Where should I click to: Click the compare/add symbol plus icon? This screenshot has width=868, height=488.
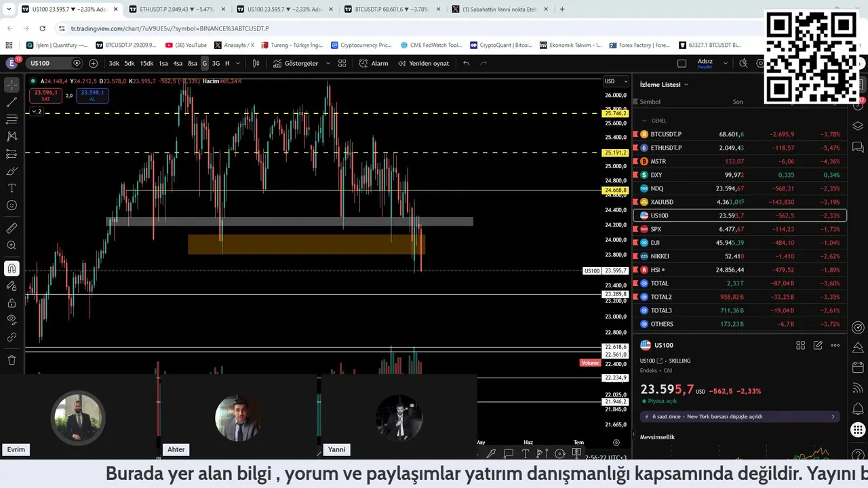[93, 63]
